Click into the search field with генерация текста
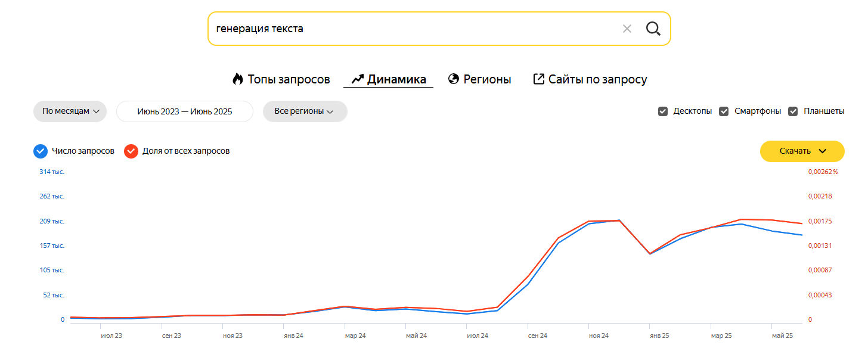This screenshot has height=351, width=868. coord(411,29)
